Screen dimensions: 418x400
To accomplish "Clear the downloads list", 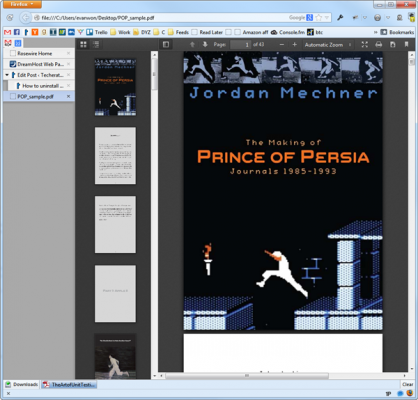I will 407,384.
